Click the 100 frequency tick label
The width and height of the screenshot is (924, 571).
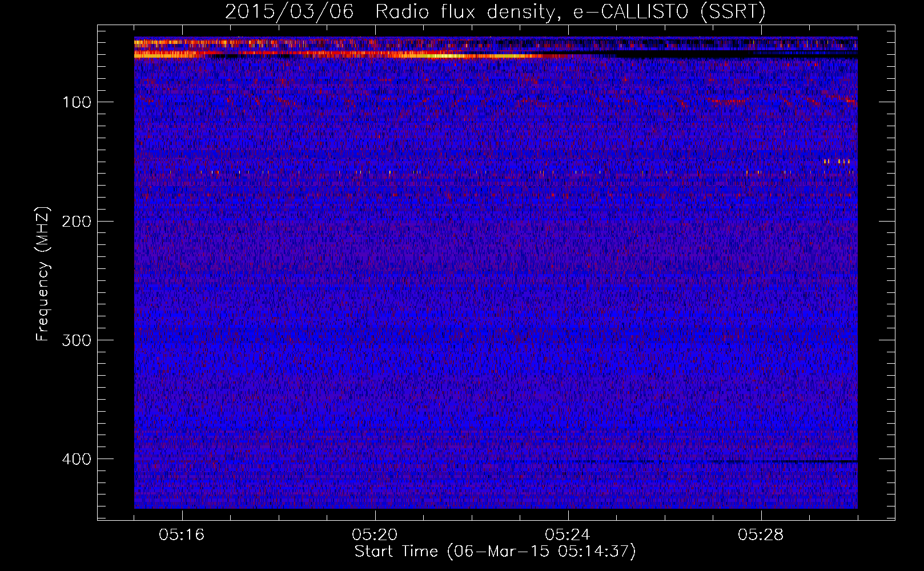pyautogui.click(x=77, y=103)
